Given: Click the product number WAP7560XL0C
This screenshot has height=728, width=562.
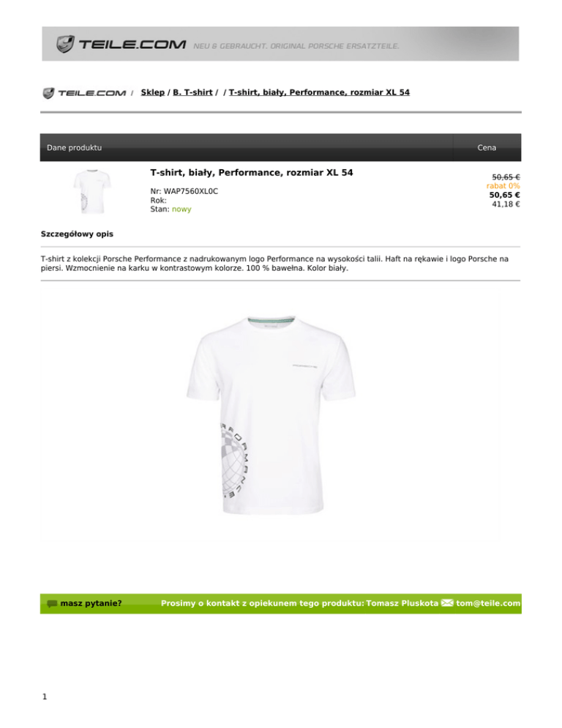Looking at the screenshot, I should (191, 191).
